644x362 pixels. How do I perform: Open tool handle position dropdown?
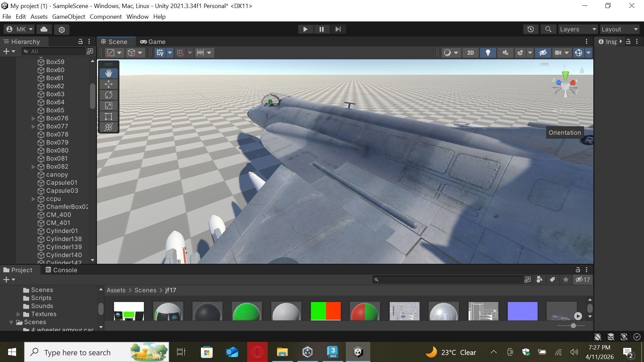tap(115, 53)
